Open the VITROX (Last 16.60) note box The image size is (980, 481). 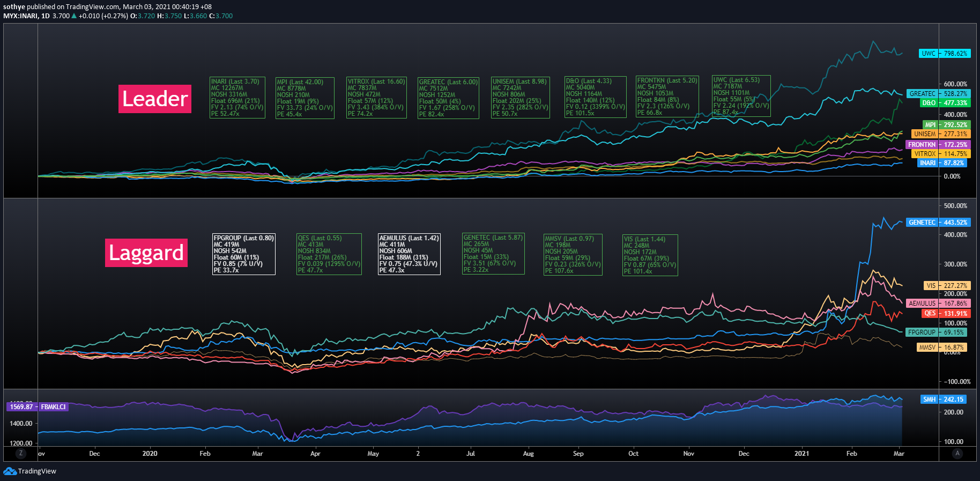[376, 98]
